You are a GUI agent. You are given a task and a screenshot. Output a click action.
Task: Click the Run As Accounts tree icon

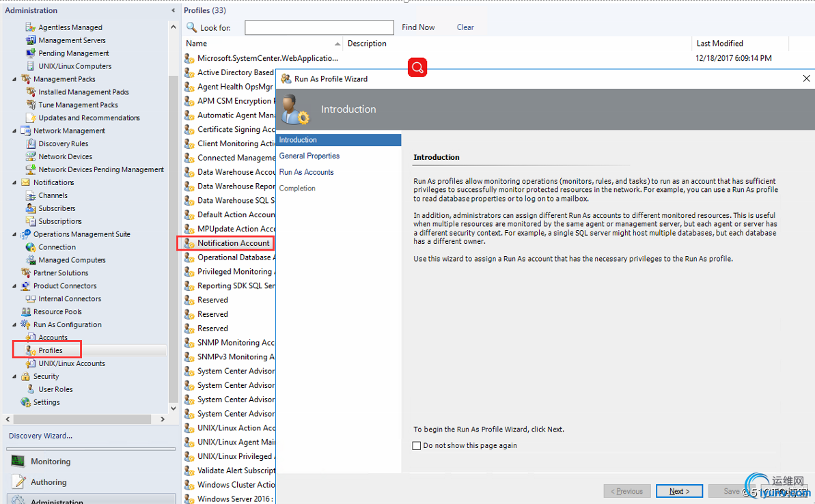31,337
